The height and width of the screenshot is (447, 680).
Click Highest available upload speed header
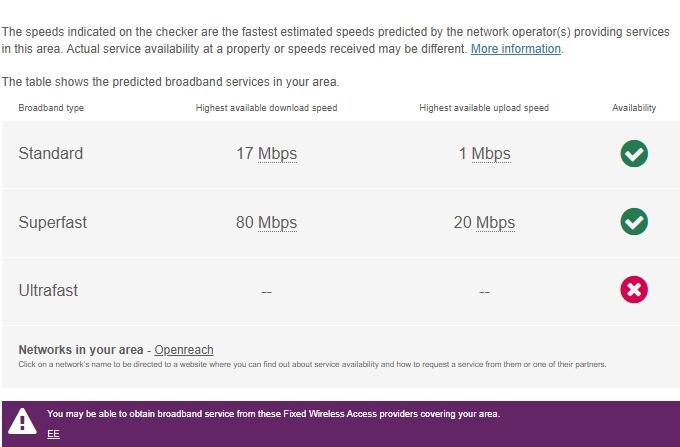pos(484,108)
